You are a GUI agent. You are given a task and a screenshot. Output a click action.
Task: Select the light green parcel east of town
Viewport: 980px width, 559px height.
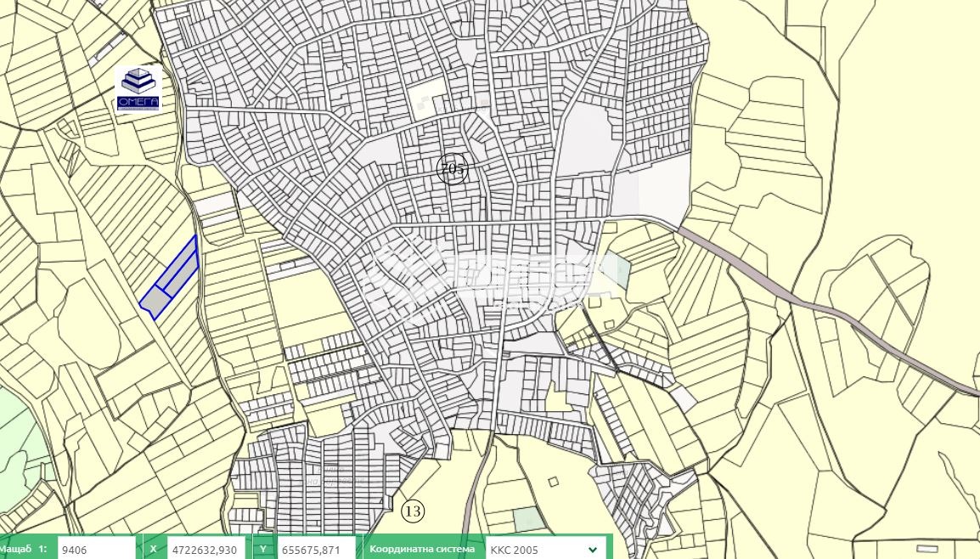point(620,270)
